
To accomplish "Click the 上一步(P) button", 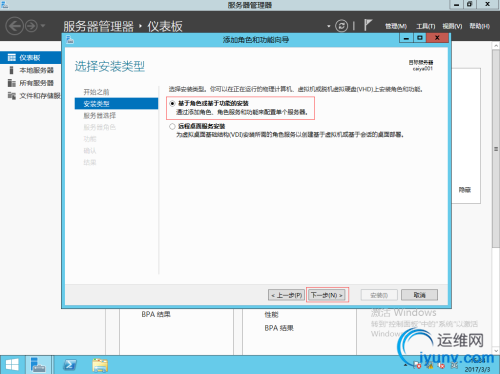I will pos(286,295).
